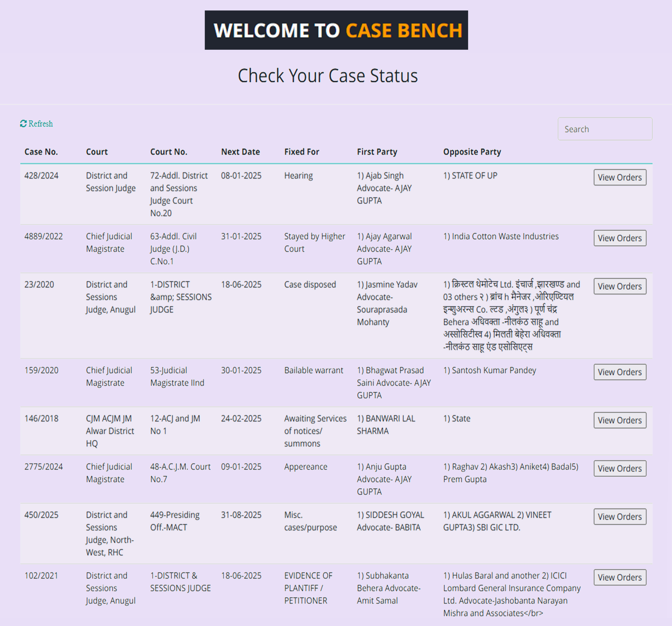
Task: View orders for case 4889/2022
Action: [x=619, y=238]
